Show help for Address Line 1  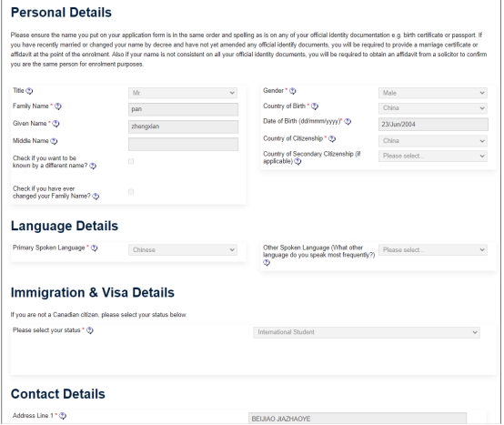click(63, 416)
